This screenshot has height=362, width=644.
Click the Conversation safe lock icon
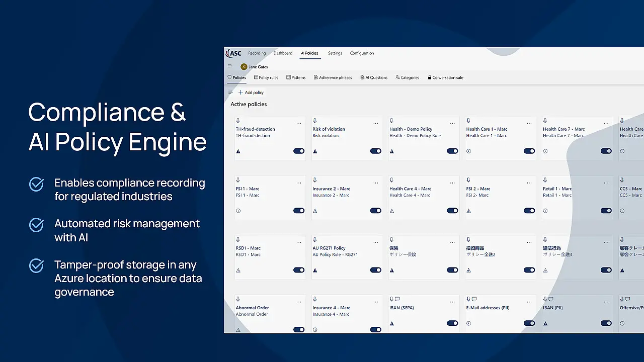tap(429, 77)
